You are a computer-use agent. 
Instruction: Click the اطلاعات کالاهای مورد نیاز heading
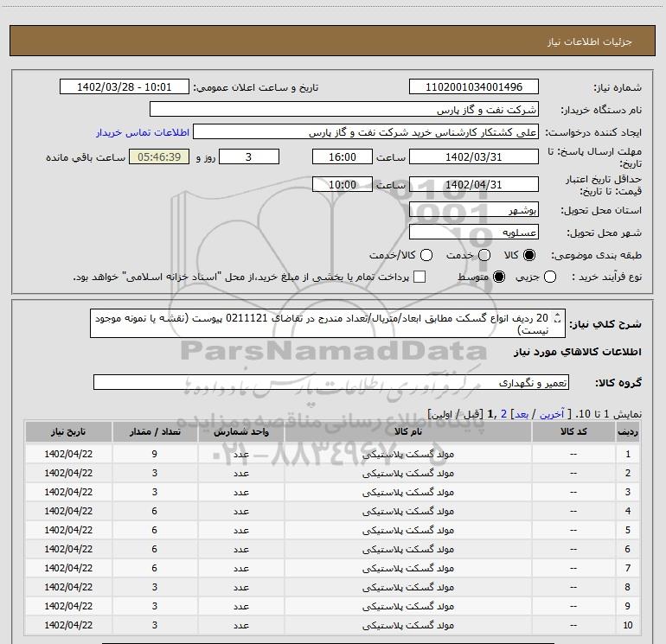(x=578, y=352)
